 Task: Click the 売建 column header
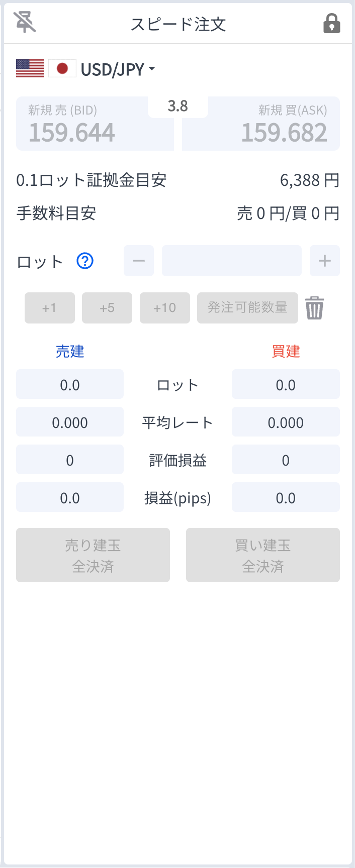click(70, 352)
